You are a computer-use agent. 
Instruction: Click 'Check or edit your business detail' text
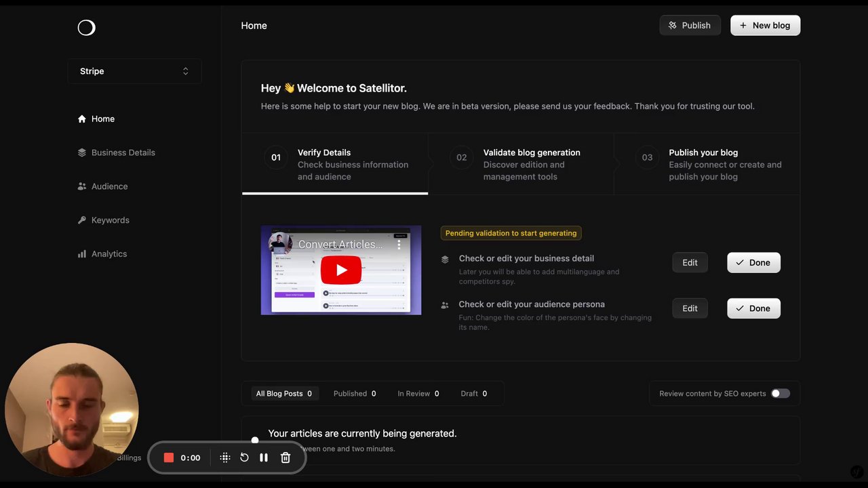[526, 258]
